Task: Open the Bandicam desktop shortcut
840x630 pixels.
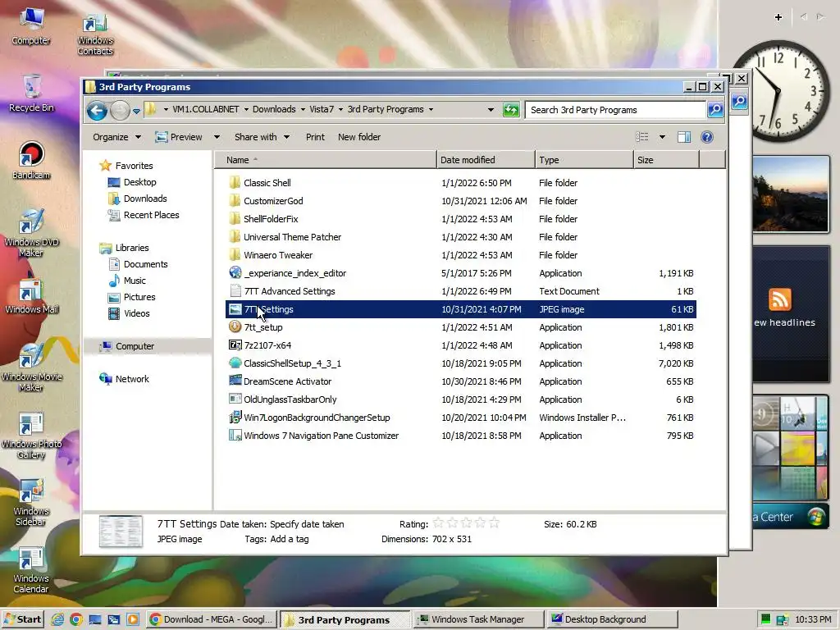Action: 31,160
